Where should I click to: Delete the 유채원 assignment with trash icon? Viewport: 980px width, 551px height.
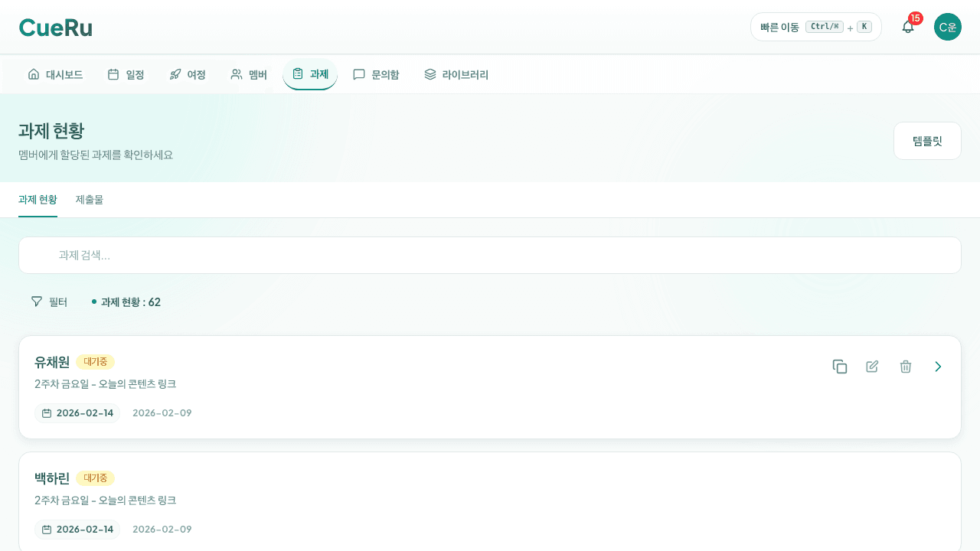[x=906, y=367]
